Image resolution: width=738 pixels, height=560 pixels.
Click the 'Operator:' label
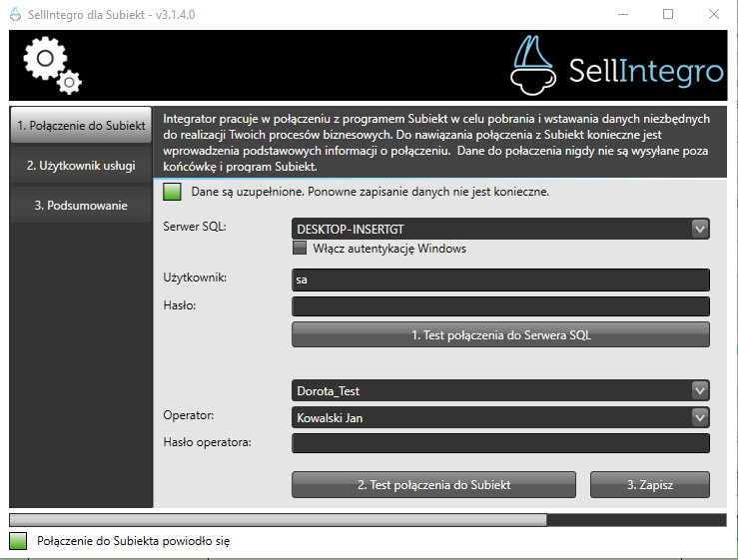[x=189, y=415]
